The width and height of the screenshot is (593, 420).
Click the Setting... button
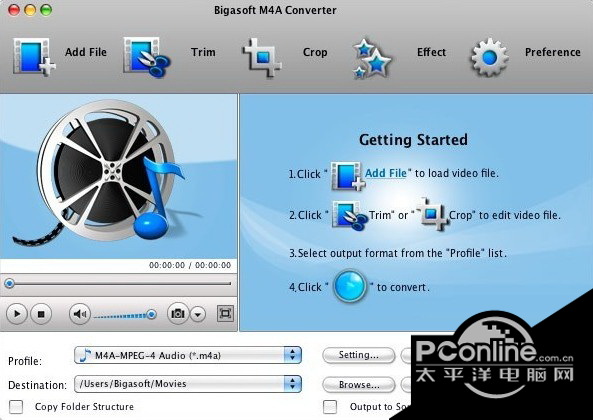tap(359, 355)
